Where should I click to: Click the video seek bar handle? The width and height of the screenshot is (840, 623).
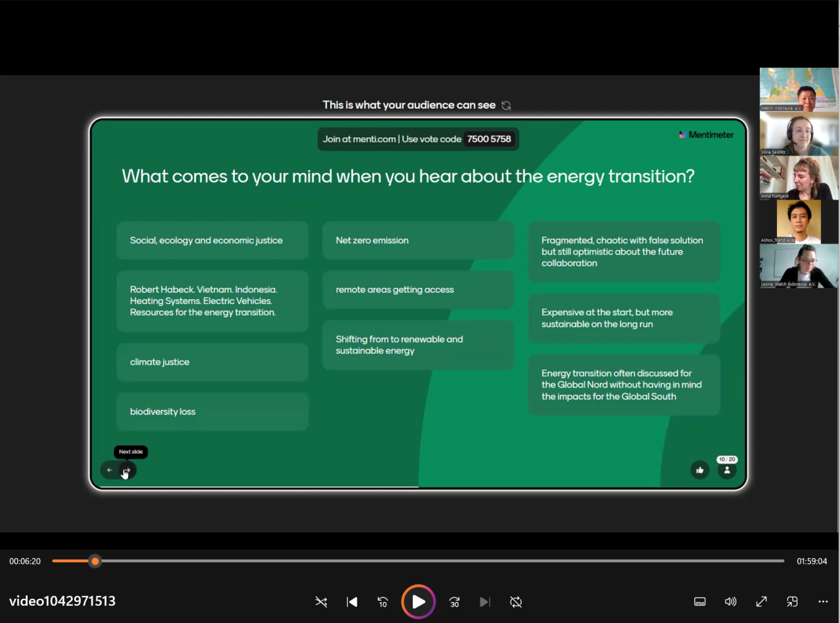(95, 561)
